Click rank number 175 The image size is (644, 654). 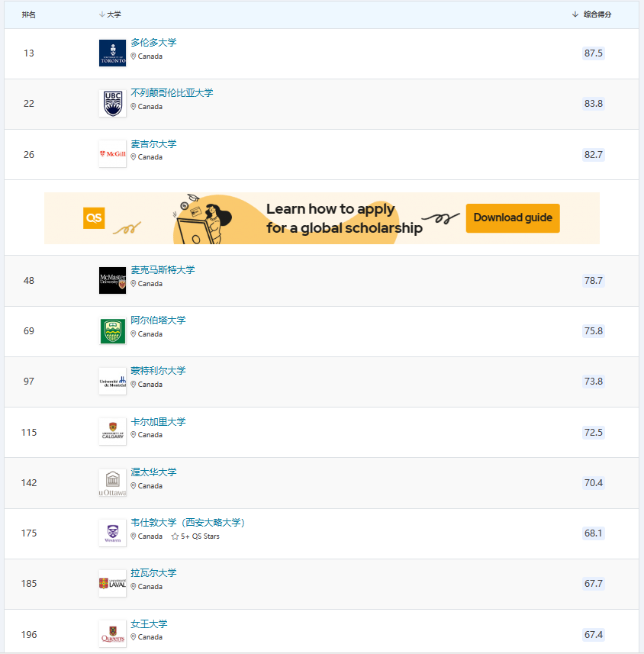pos(29,533)
